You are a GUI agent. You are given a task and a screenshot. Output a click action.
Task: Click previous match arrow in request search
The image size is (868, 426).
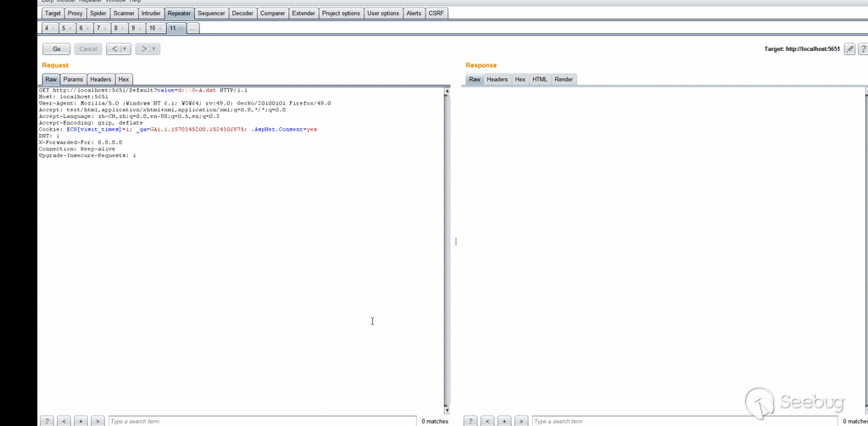point(64,421)
